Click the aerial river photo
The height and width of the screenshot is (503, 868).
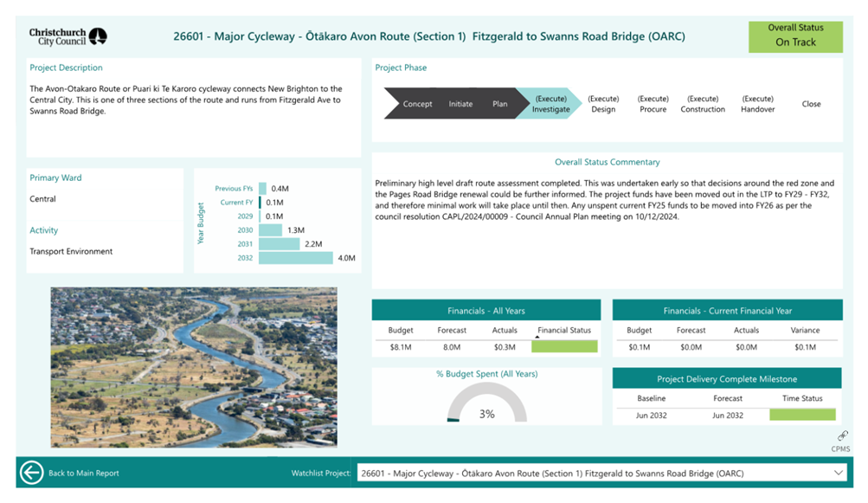click(194, 367)
